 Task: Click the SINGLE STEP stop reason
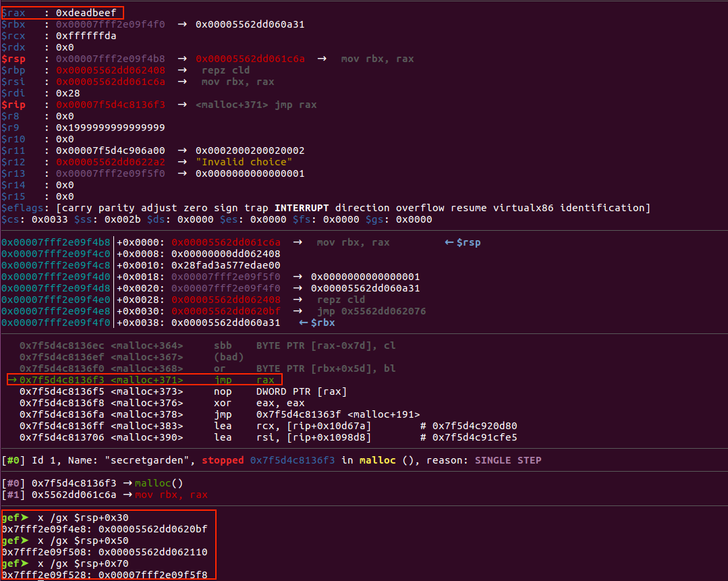(x=508, y=460)
